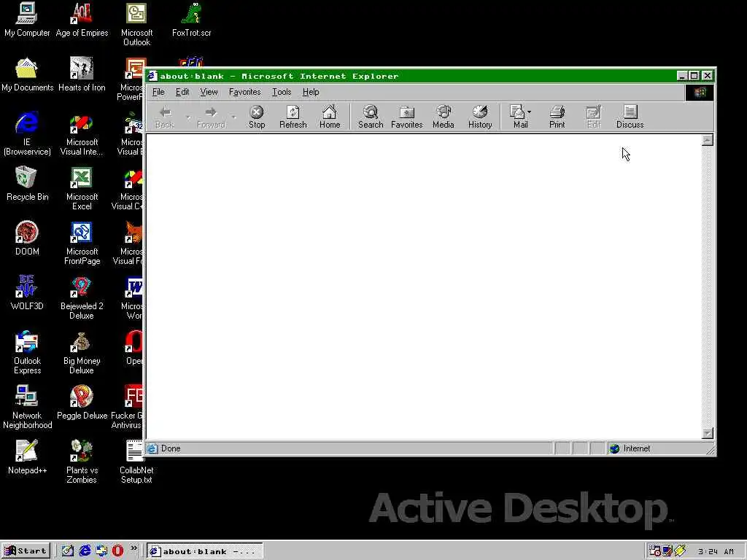747x560 pixels.
Task: Open the Edit menu
Action: [x=182, y=92]
